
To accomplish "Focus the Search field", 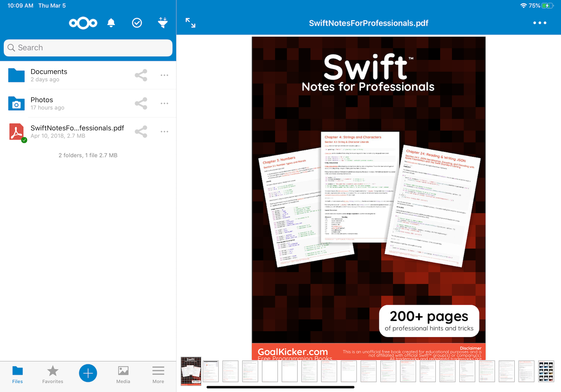I will (x=88, y=48).
